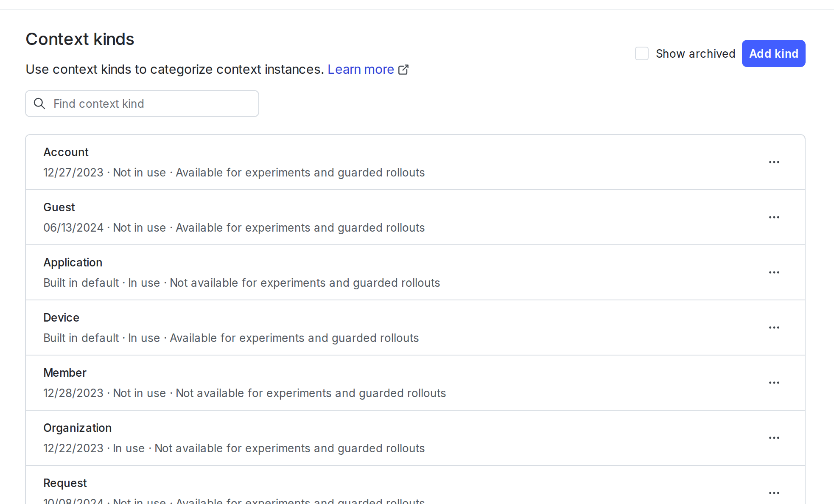Open the Learn more link

tap(361, 69)
